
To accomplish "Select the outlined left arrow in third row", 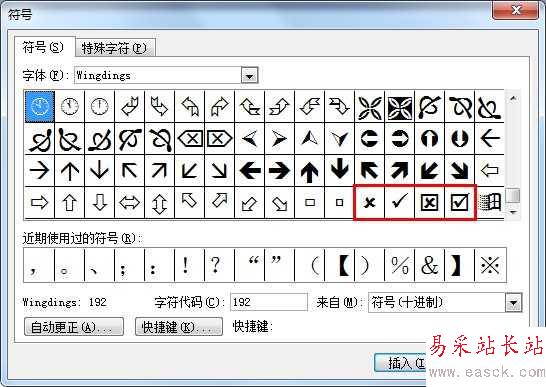I will point(490,170).
